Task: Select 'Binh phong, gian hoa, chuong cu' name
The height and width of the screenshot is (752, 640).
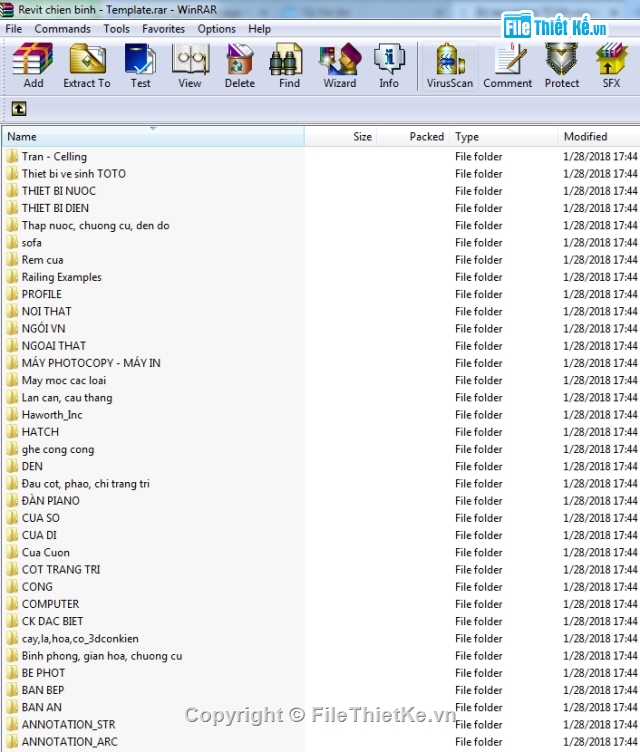Action: click(102, 656)
